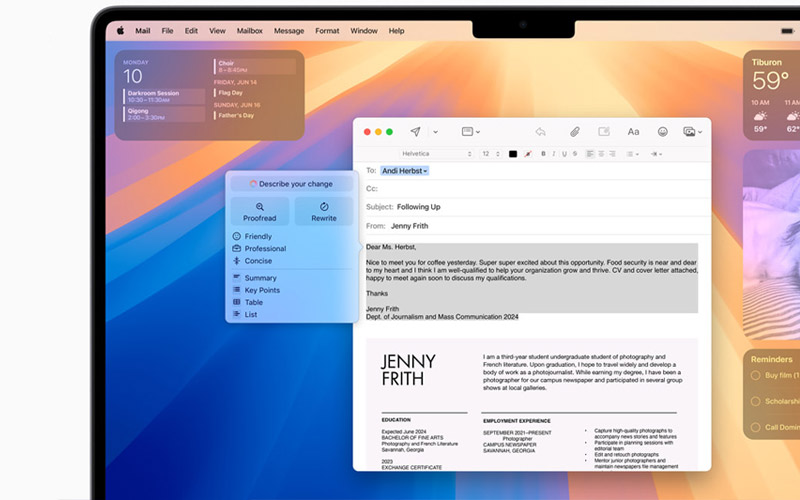Click the JENNY FRITH résumé attachment heading

pyautogui.click(x=408, y=370)
